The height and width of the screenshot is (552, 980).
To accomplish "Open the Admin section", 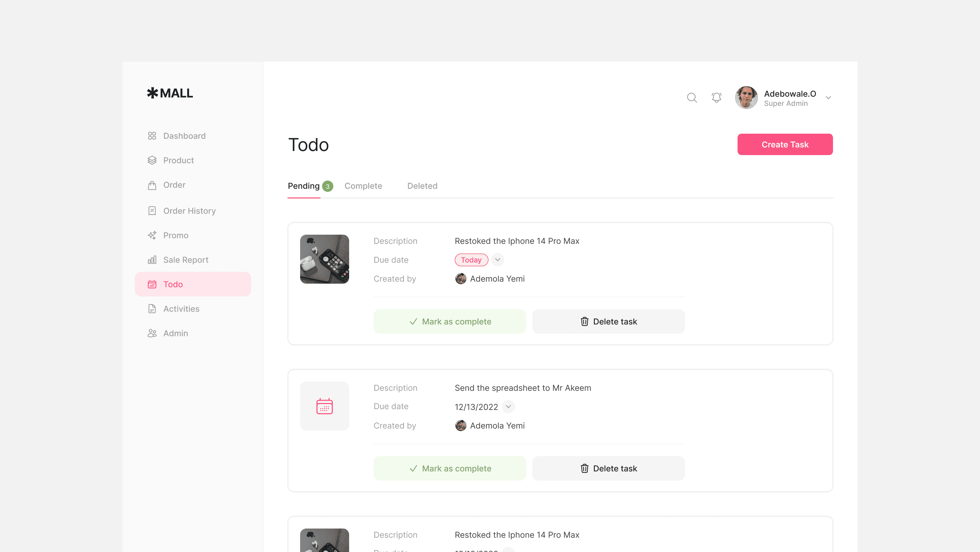I will (x=175, y=333).
